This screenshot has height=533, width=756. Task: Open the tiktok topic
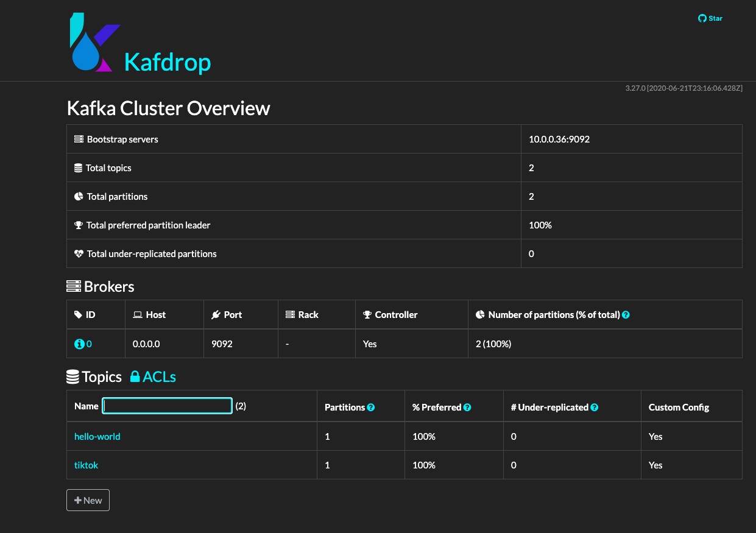[x=85, y=465]
